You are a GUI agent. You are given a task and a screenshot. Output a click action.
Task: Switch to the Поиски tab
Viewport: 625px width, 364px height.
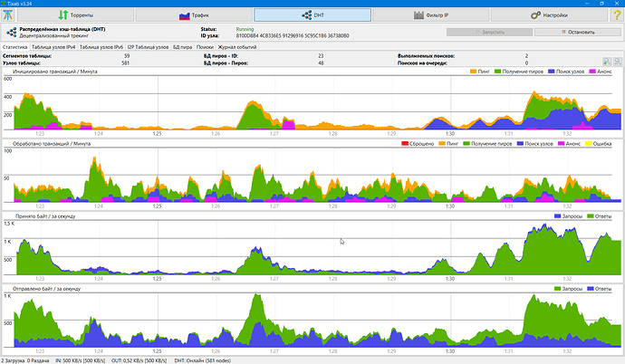(205, 47)
